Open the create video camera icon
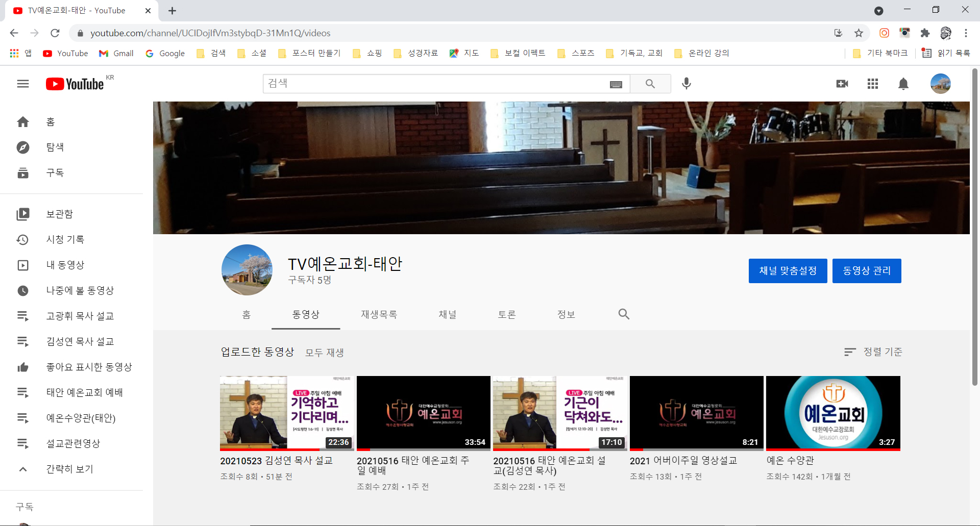The image size is (980, 526). [842, 84]
